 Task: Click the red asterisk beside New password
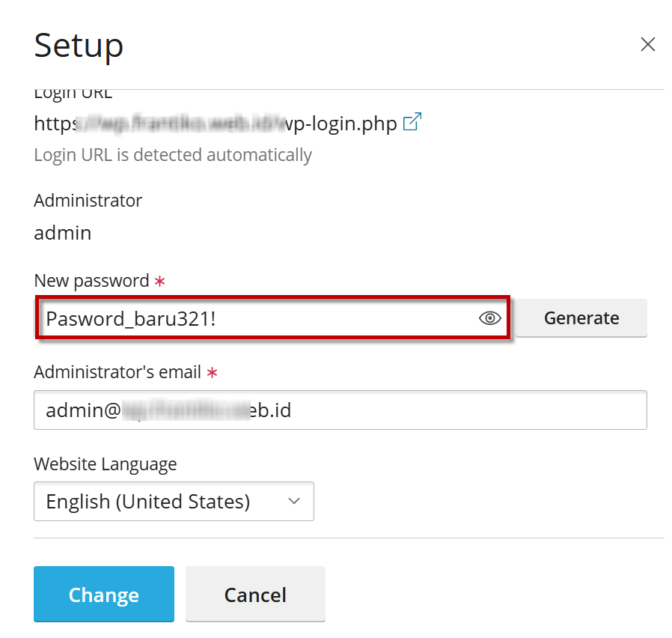[159, 282]
